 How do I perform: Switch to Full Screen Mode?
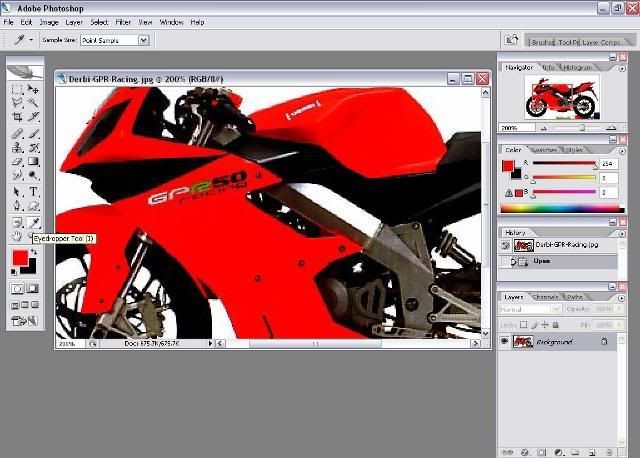35,305
